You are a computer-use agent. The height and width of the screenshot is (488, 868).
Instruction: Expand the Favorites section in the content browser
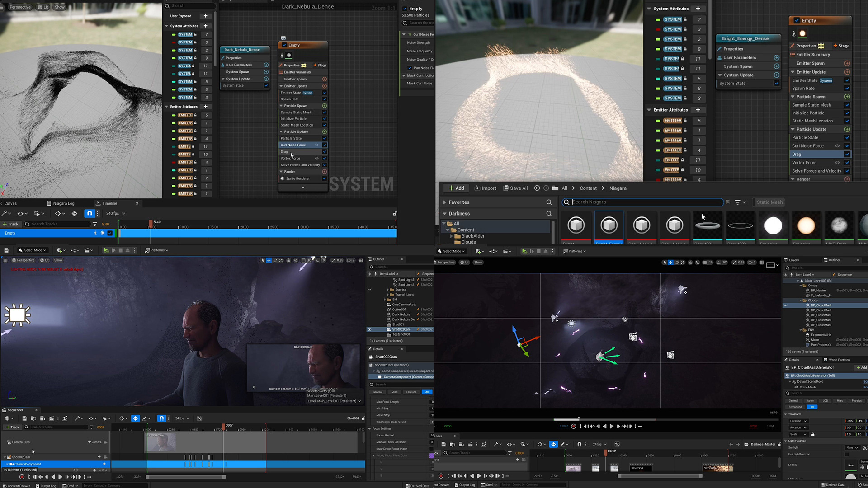(x=445, y=202)
